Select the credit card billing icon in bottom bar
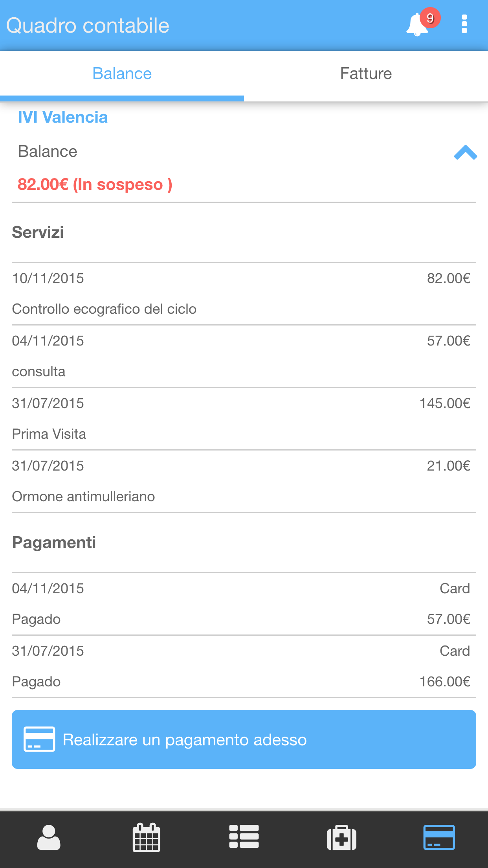 pyautogui.click(x=439, y=837)
